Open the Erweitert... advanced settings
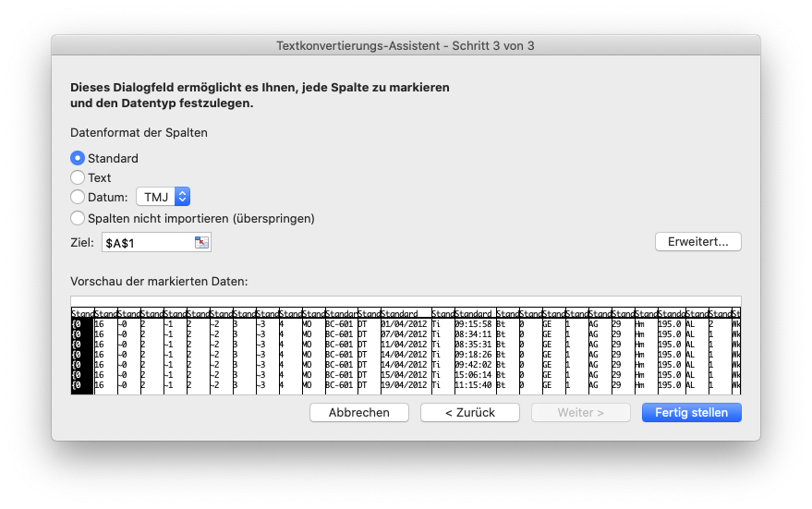This screenshot has height=509, width=812. coord(697,242)
